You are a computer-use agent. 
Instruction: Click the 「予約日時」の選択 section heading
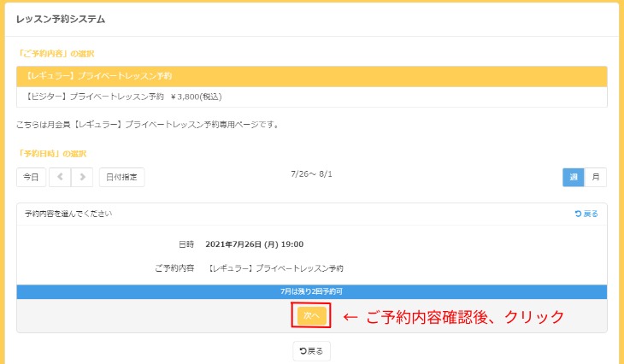51,154
